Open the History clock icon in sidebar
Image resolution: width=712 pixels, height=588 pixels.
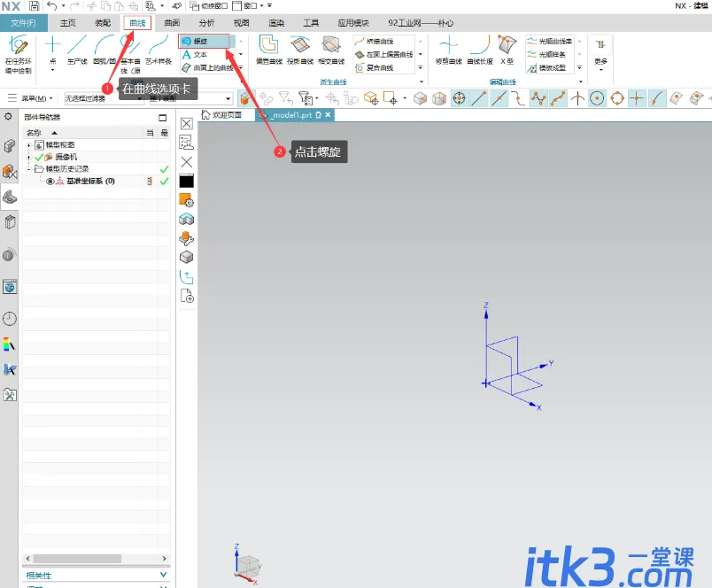[10, 319]
